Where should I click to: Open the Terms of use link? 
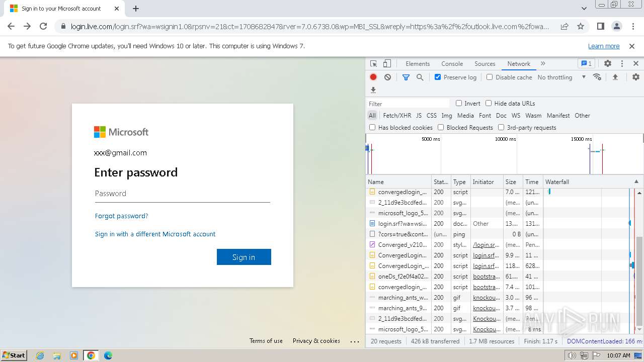pos(266,340)
